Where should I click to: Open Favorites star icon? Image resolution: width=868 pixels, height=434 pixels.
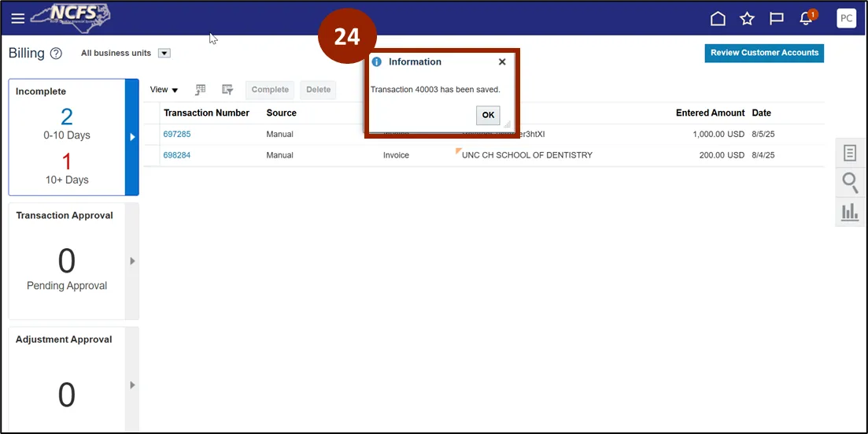pos(747,18)
